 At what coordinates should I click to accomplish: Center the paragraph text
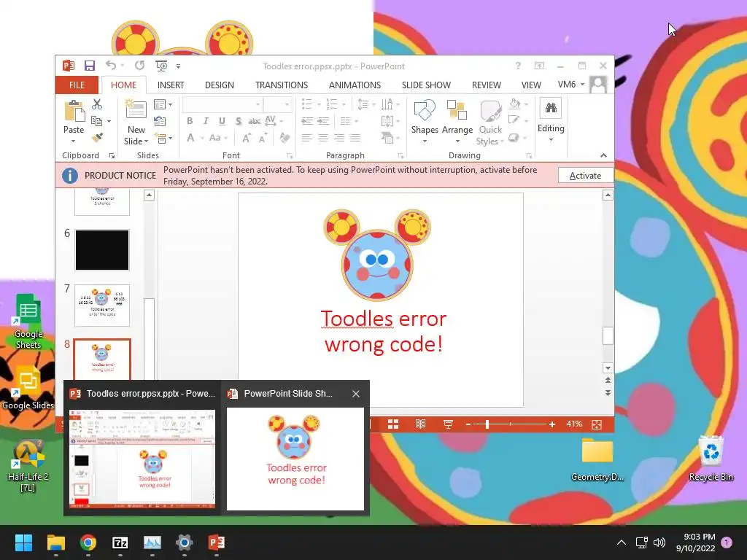(323, 138)
